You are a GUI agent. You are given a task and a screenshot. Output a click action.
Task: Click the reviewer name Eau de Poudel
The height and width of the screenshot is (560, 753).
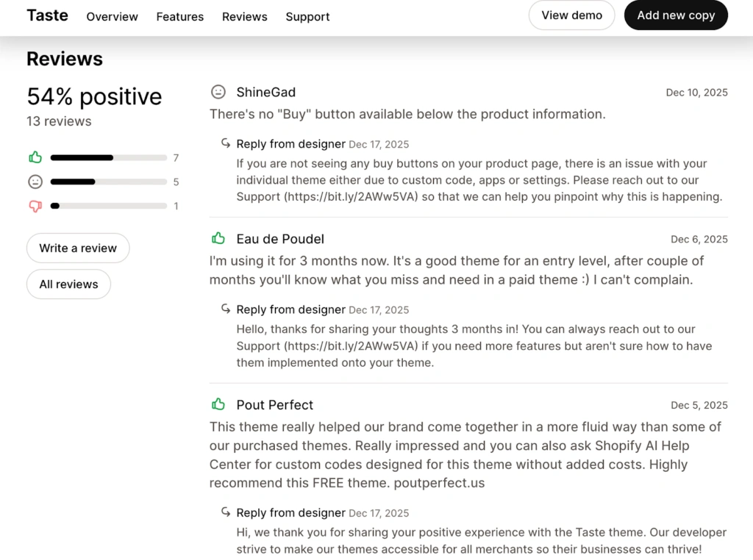click(280, 239)
